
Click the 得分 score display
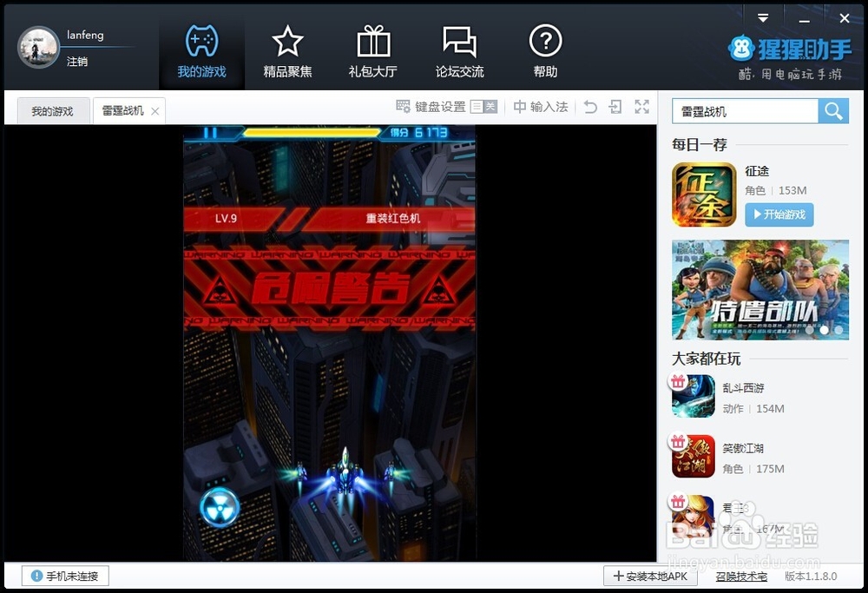point(418,132)
